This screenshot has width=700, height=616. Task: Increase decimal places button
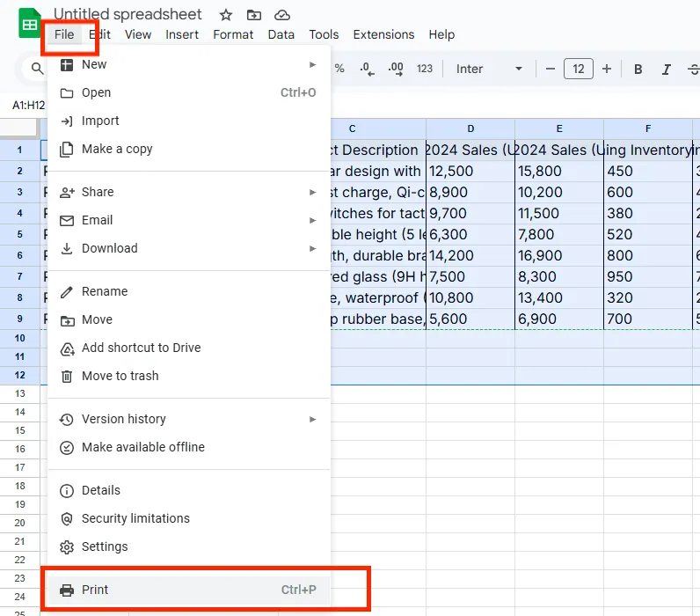396,69
